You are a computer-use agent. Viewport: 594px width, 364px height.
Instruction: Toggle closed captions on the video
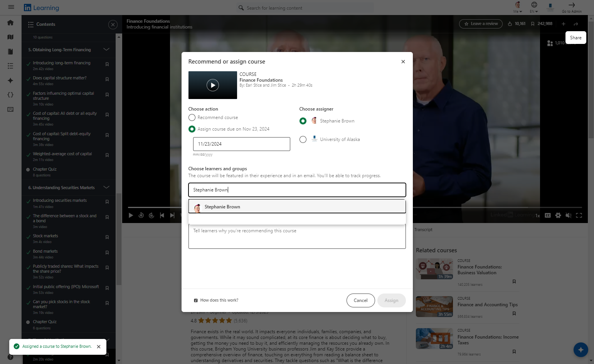click(548, 215)
